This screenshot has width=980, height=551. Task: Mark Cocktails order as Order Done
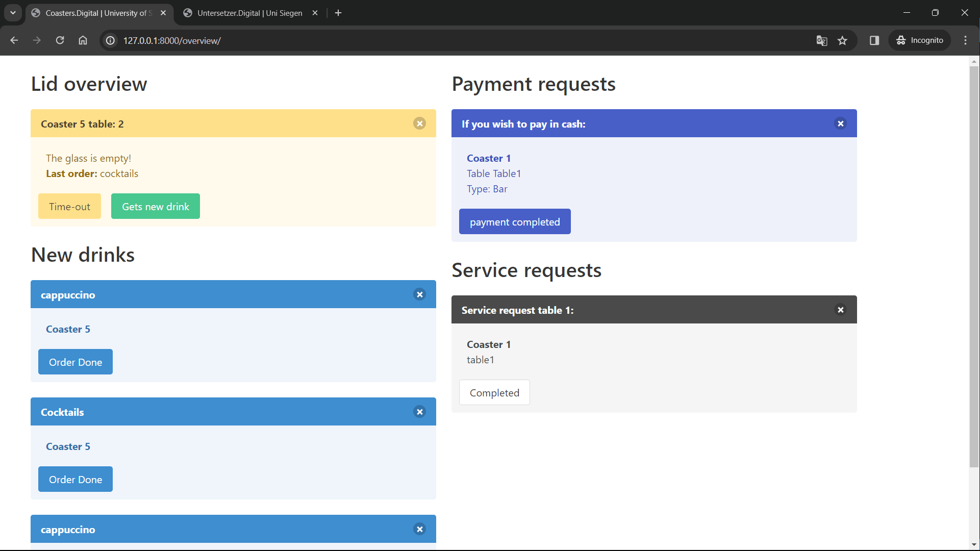click(x=76, y=479)
